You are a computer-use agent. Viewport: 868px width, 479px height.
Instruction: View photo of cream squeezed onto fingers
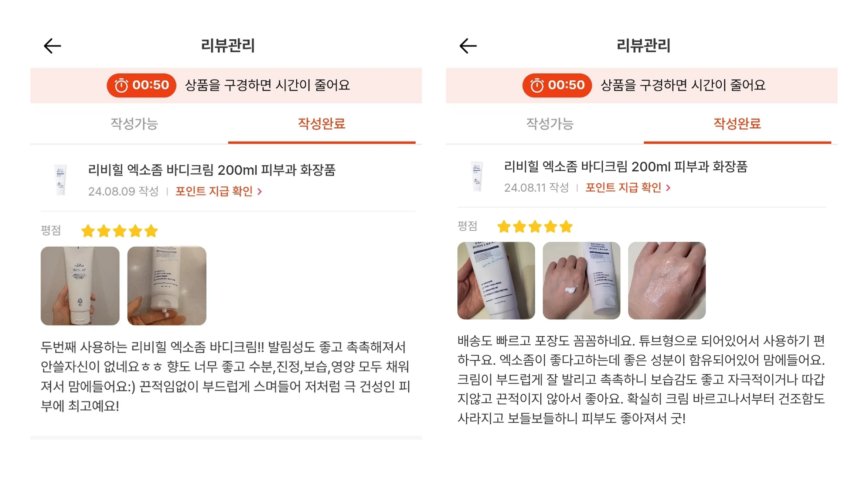tap(167, 286)
